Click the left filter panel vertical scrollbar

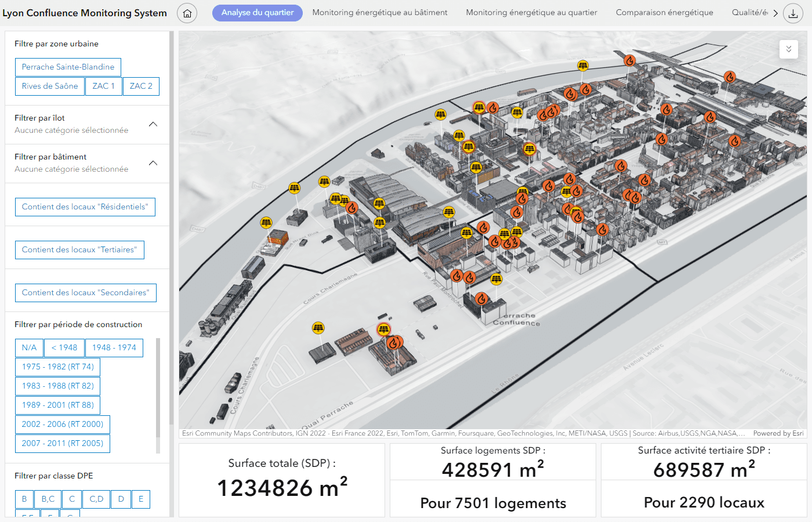(x=172, y=229)
